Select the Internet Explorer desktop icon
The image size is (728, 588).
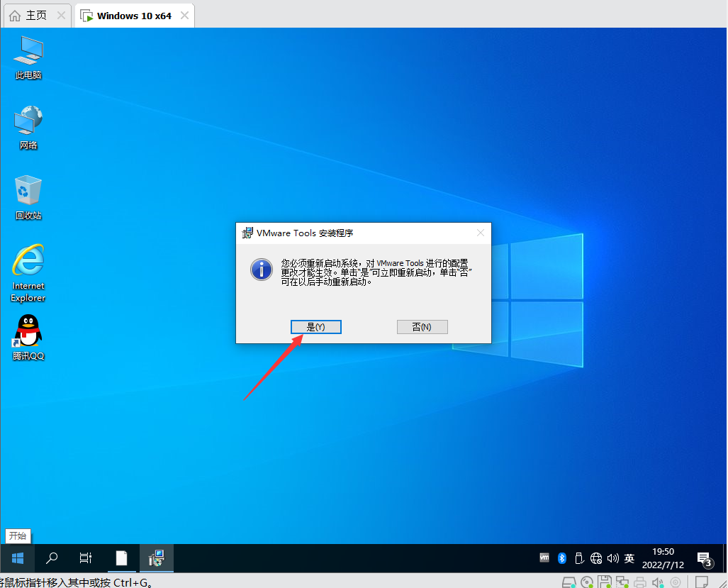point(28,273)
